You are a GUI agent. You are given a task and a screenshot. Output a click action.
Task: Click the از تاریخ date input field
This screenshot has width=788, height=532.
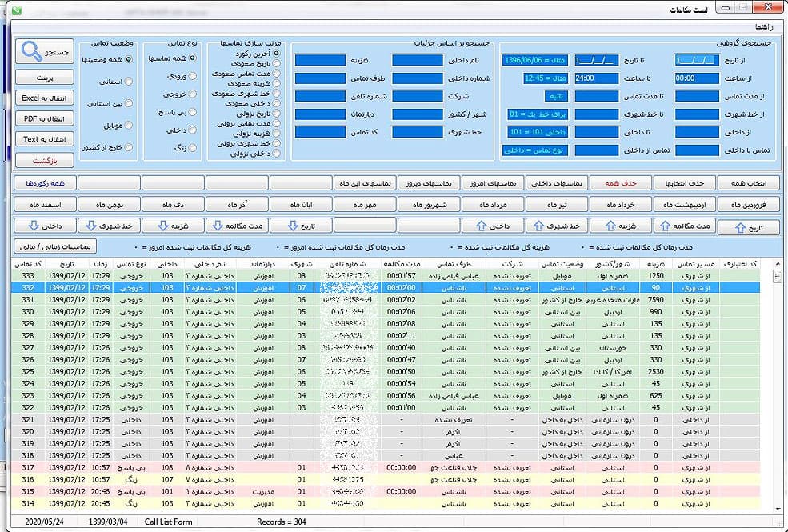click(697, 60)
